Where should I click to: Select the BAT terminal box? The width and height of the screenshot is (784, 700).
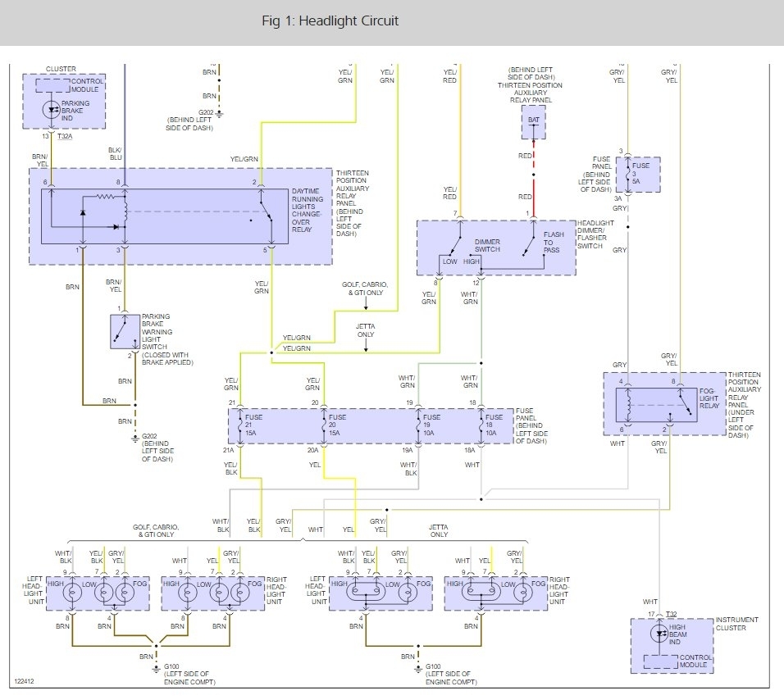tap(534, 122)
